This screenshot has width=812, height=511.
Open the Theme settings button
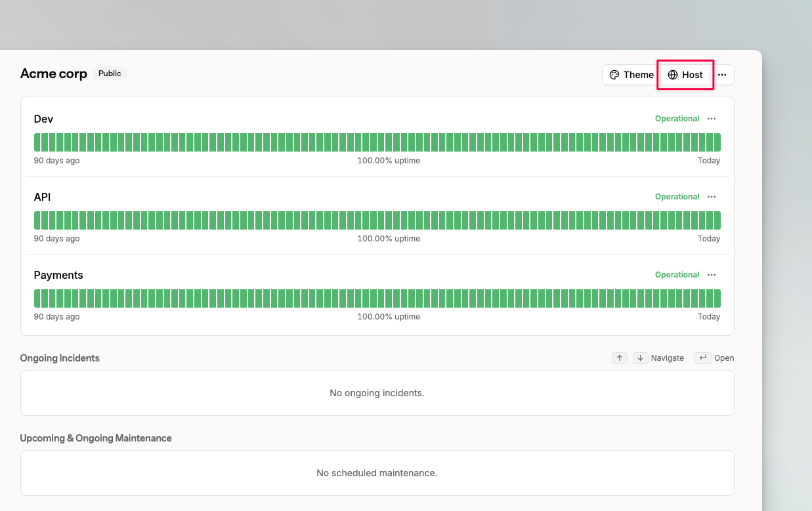pyautogui.click(x=631, y=75)
